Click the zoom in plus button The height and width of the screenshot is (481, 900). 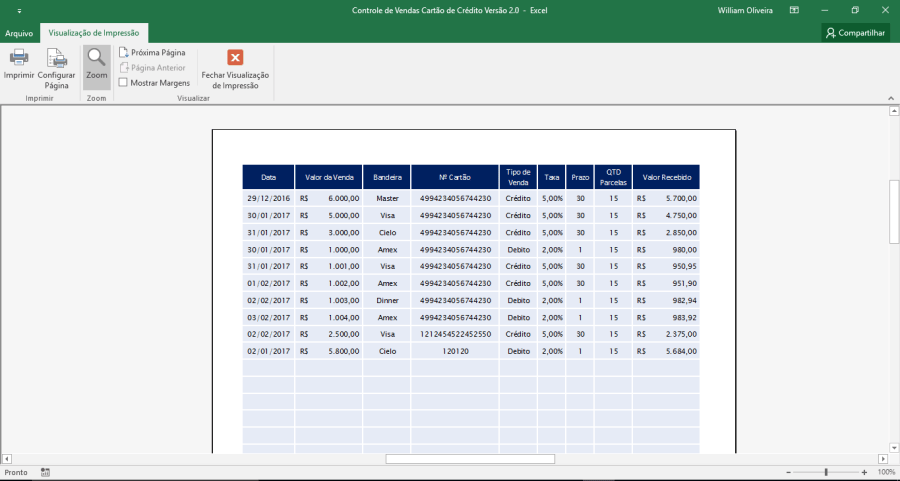(864, 472)
